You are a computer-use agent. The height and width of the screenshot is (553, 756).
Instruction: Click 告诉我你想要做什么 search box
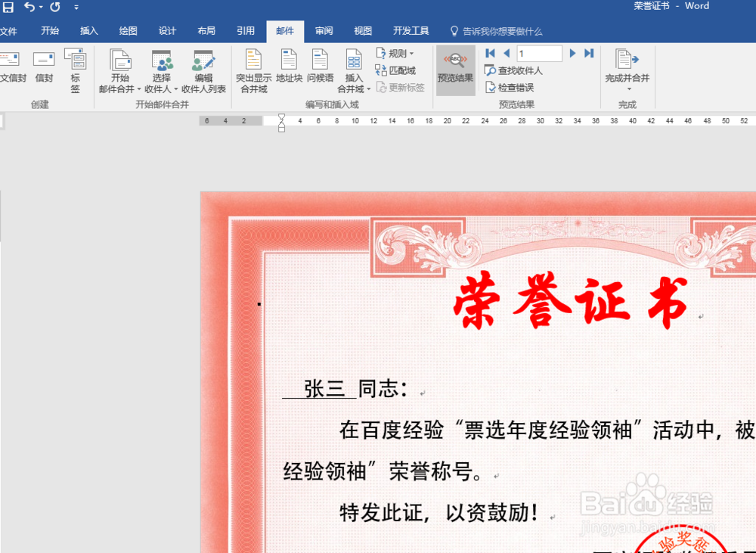(x=495, y=31)
